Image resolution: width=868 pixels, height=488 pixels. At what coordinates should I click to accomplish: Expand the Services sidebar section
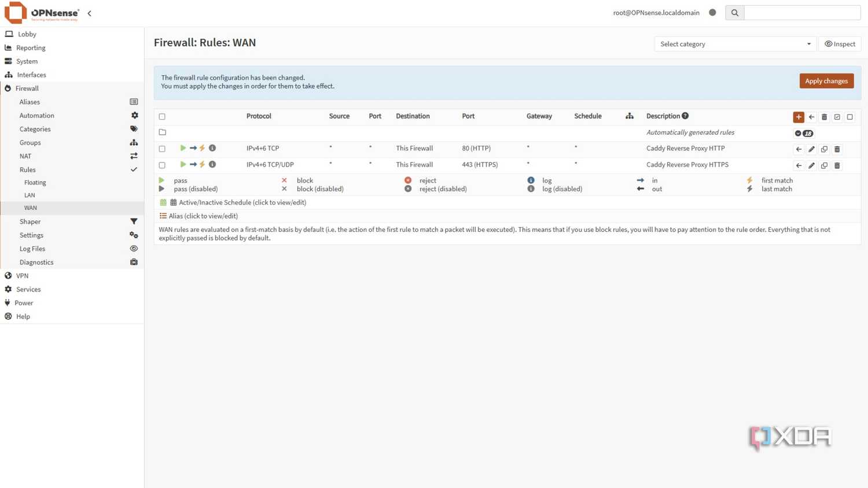click(72, 289)
